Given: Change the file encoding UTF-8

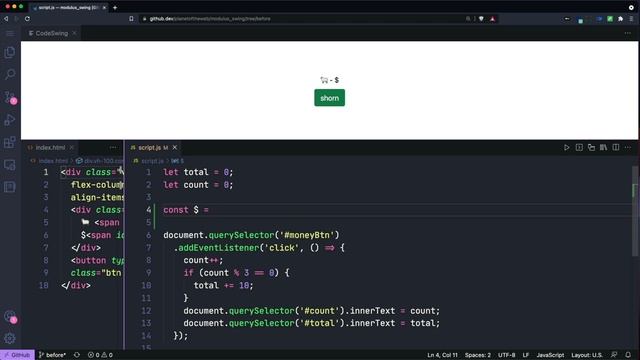Looking at the screenshot, I should point(507,355).
